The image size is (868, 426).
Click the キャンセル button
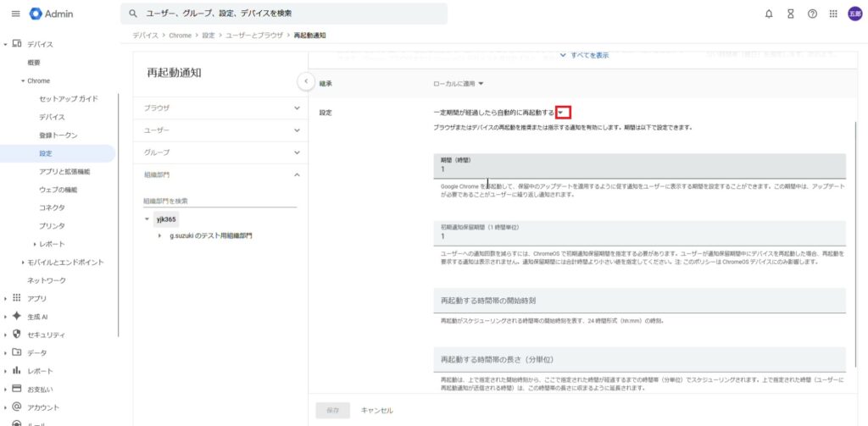pyautogui.click(x=376, y=410)
